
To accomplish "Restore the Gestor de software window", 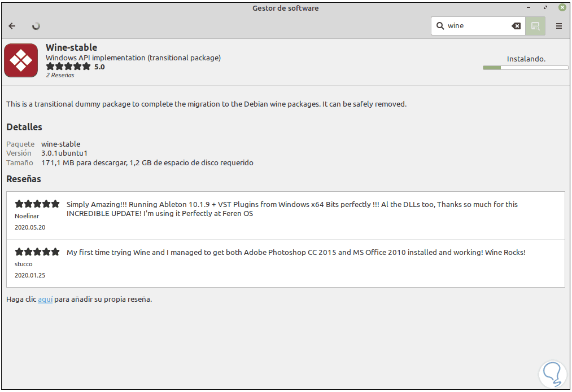I will (x=545, y=8).
